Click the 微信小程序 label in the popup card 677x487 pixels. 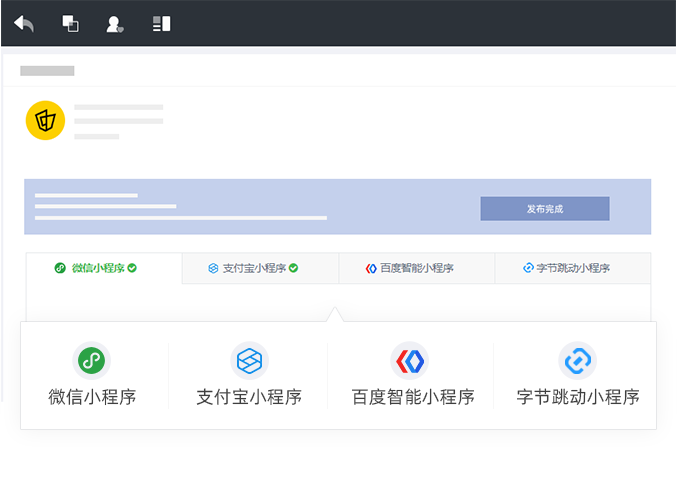pos(92,397)
